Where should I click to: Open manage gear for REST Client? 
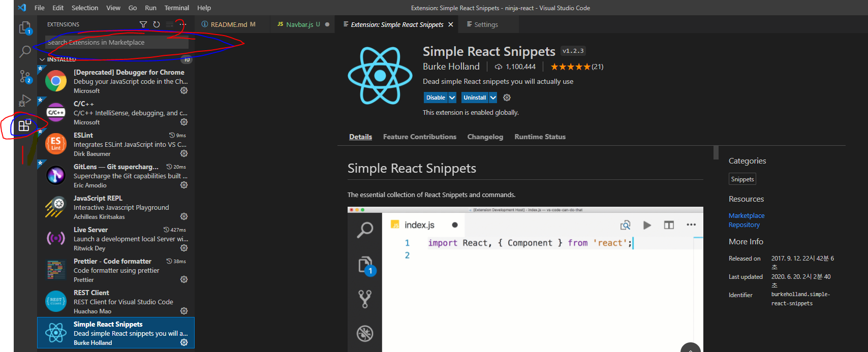click(184, 311)
